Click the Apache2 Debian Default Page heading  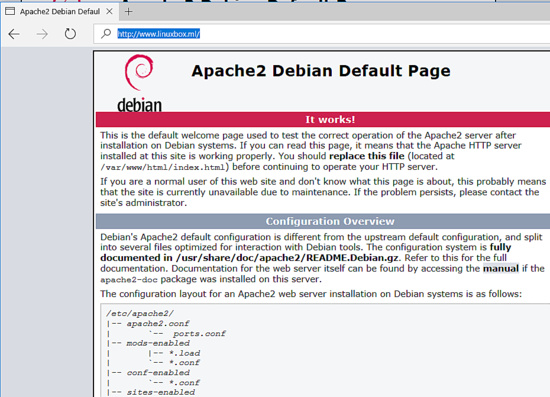click(321, 71)
